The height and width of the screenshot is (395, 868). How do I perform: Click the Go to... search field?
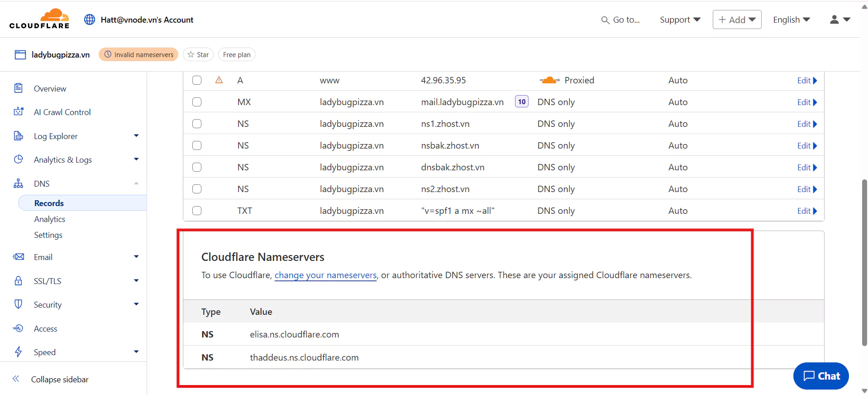[620, 20]
